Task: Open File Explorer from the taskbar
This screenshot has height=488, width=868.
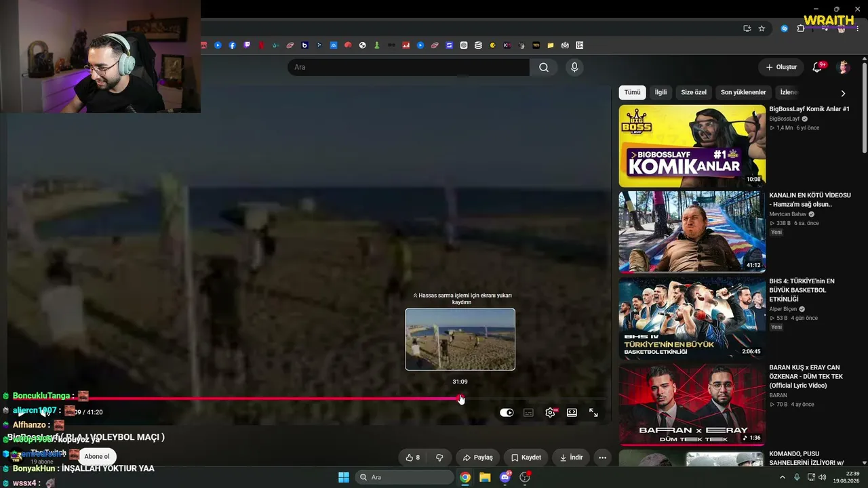Action: (x=485, y=477)
